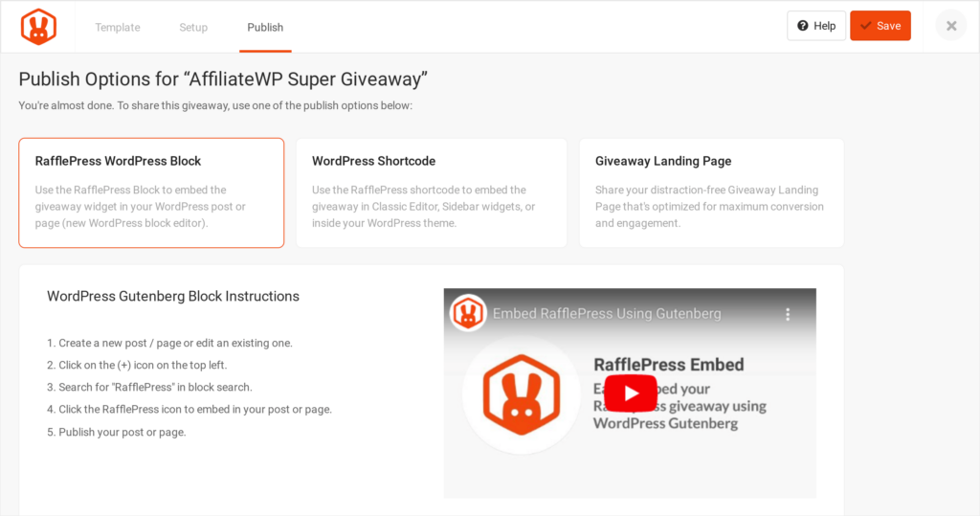Click the WordPress Gutenberg Block Instructions heading

tap(173, 297)
